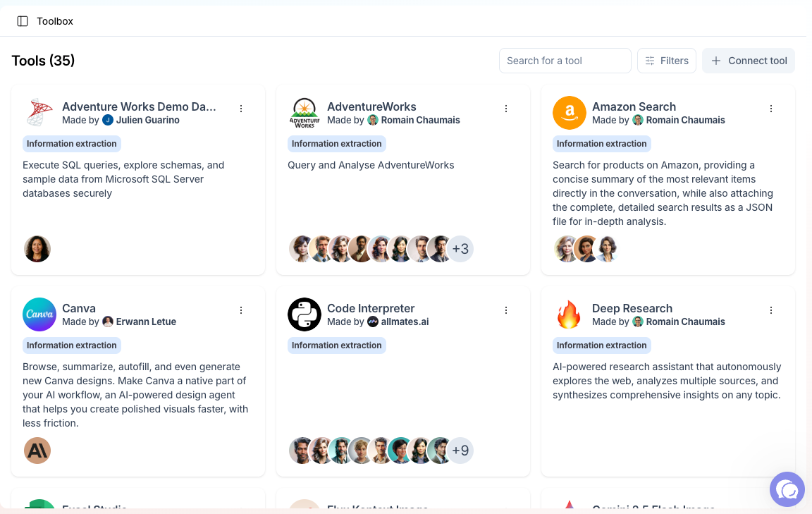Click the Adventure Works Demo SQL Server icon
The width and height of the screenshot is (812, 514).
pos(39,112)
